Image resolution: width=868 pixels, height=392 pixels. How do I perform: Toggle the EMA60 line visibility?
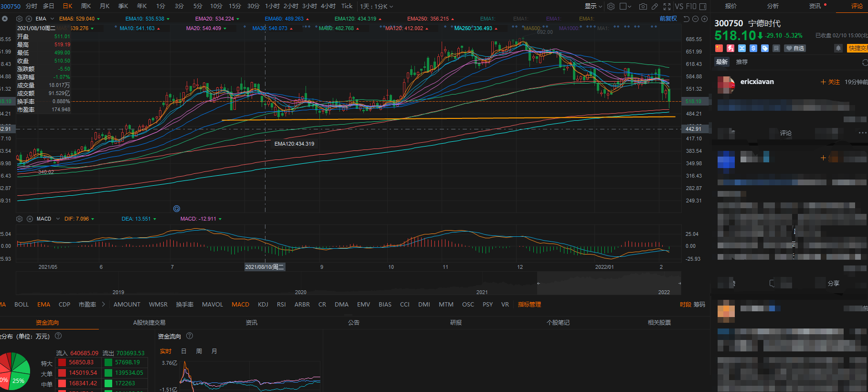coord(287,19)
